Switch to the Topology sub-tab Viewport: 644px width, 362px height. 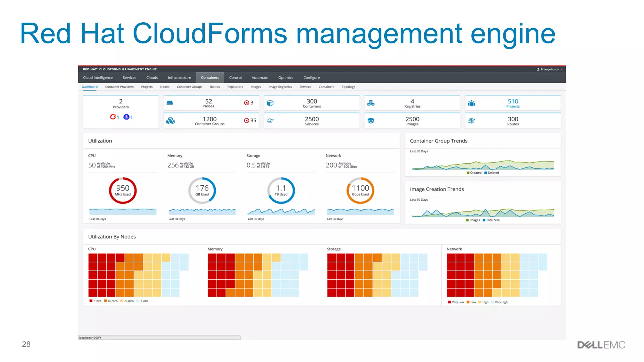point(348,87)
